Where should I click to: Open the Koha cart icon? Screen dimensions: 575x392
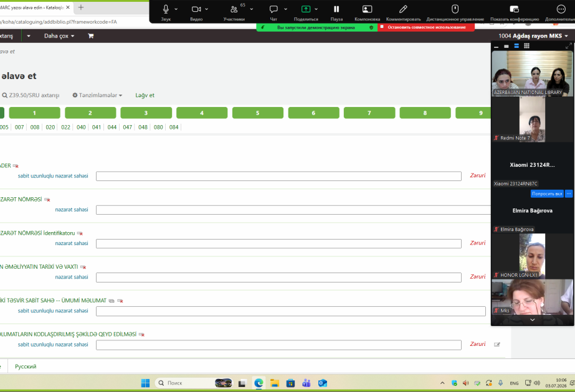tap(90, 36)
